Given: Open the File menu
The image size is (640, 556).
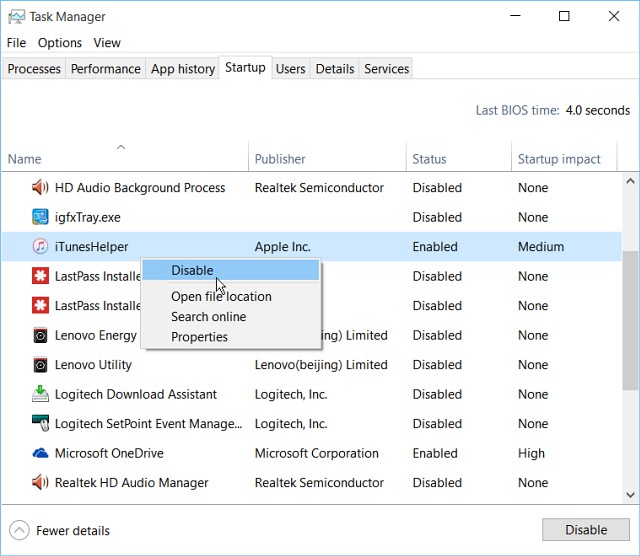Looking at the screenshot, I should click(16, 42).
